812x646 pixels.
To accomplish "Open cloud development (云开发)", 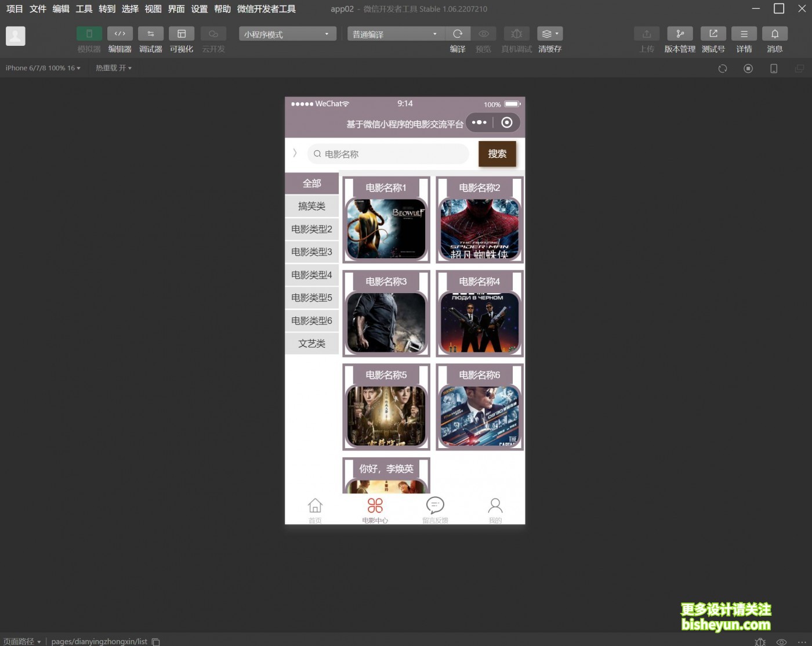I will coord(213,34).
